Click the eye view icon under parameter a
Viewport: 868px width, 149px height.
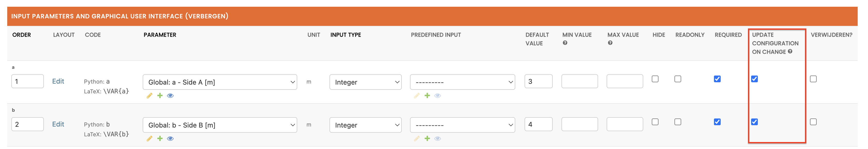170,96
